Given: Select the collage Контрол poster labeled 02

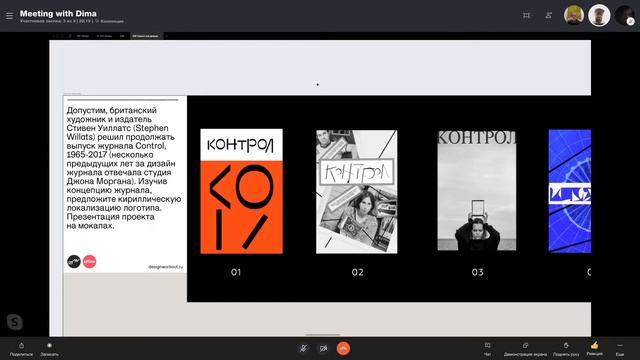Looking at the screenshot, I should (x=356, y=191).
